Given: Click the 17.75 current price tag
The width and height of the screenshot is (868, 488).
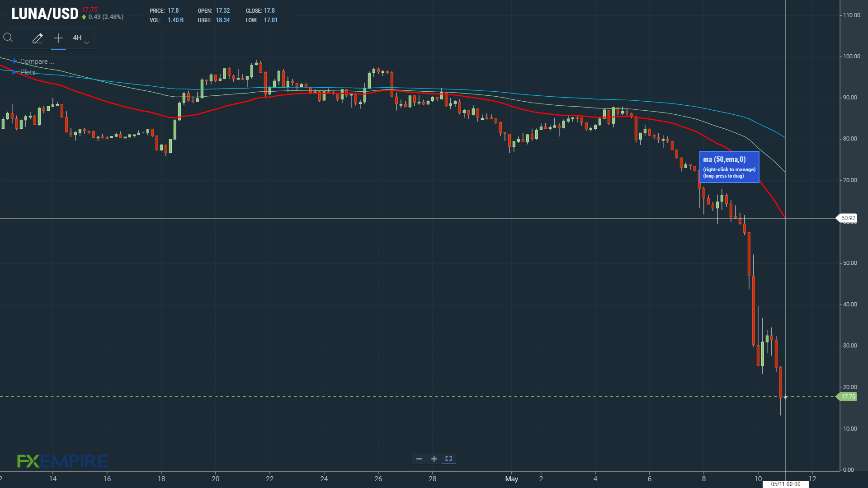Looking at the screenshot, I should click(x=848, y=397).
